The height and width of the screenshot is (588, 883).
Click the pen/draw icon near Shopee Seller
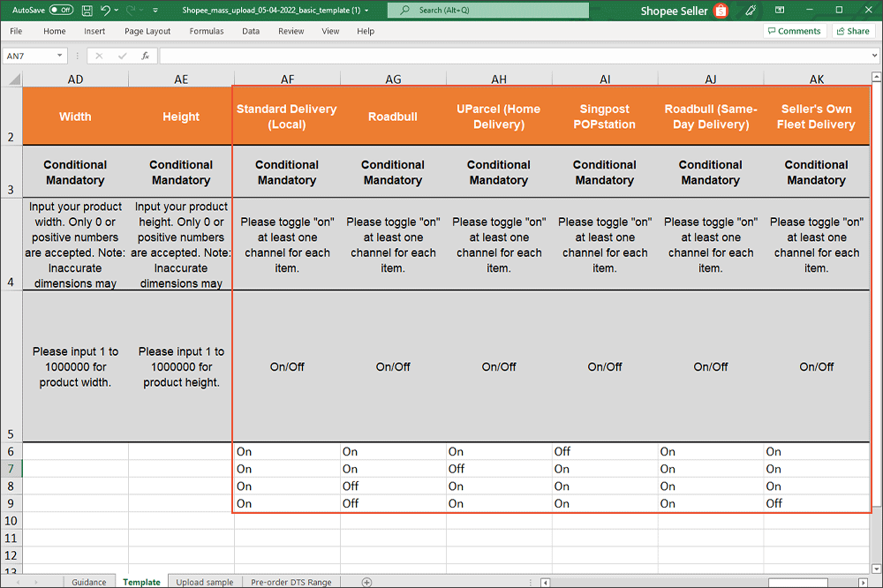(x=751, y=11)
